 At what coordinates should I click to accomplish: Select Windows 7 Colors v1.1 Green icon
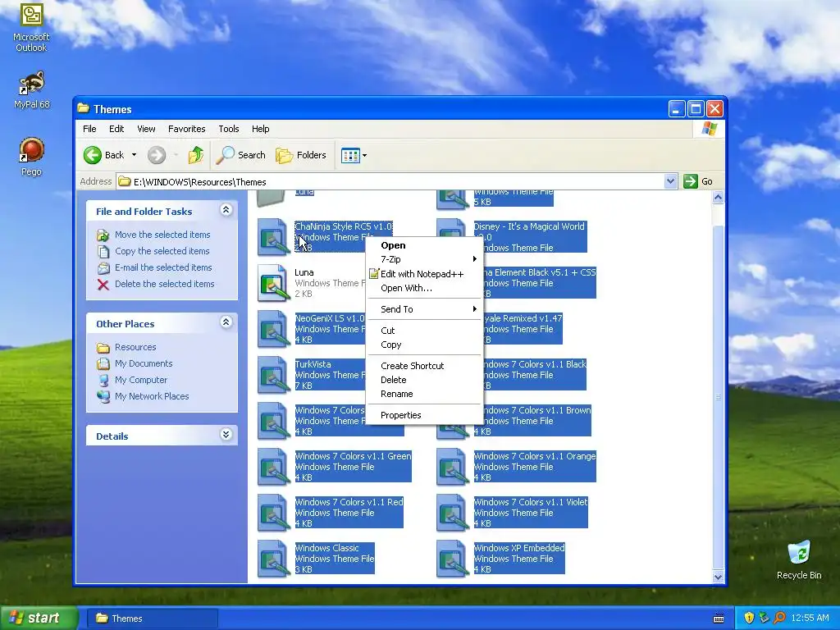pyautogui.click(x=274, y=467)
